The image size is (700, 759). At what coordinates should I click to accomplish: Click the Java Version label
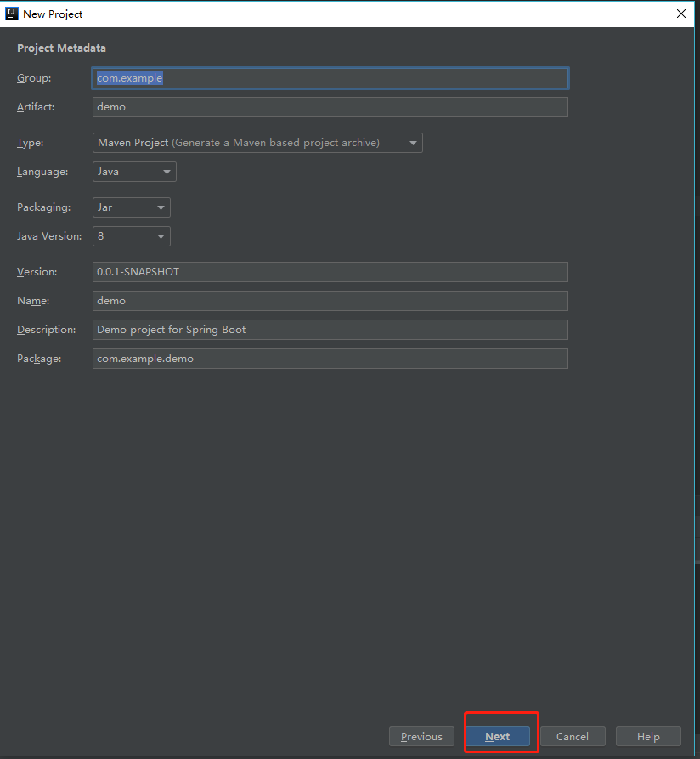pyautogui.click(x=49, y=236)
